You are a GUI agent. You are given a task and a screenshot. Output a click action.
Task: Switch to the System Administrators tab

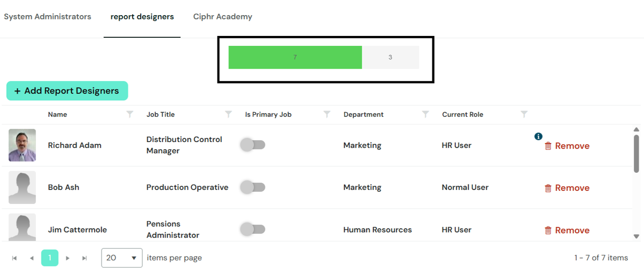[x=47, y=17]
